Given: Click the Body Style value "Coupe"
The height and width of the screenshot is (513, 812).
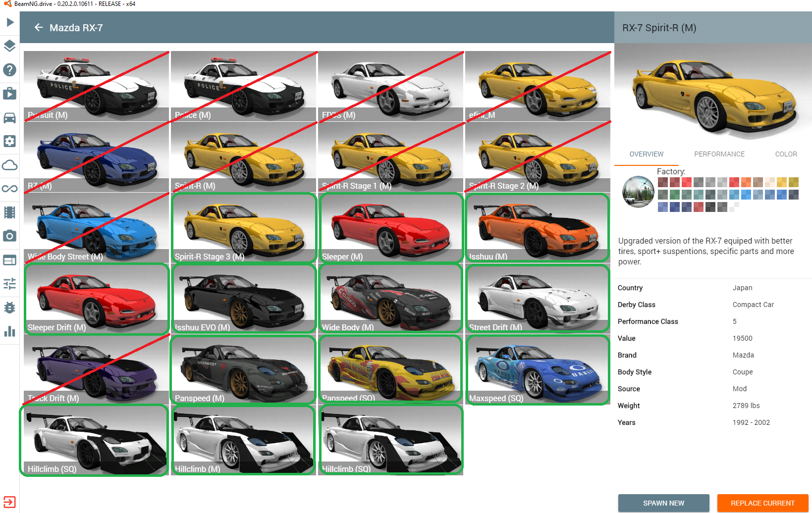Looking at the screenshot, I should 743,372.
